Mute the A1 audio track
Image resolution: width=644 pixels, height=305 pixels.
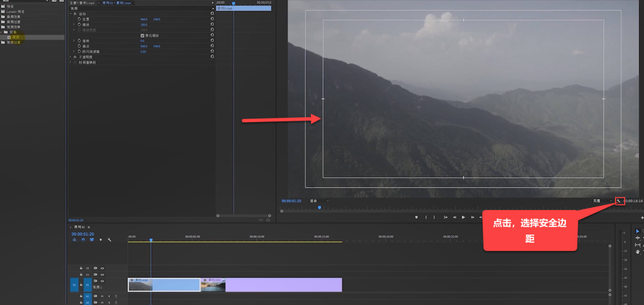pyautogui.click(x=102, y=296)
